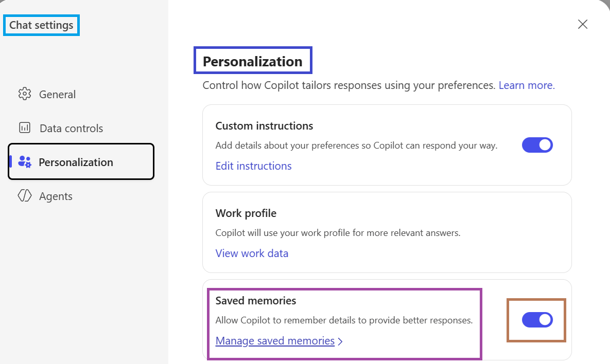Click chevron beside Manage saved memories
The height and width of the screenshot is (364, 610).
tap(340, 341)
